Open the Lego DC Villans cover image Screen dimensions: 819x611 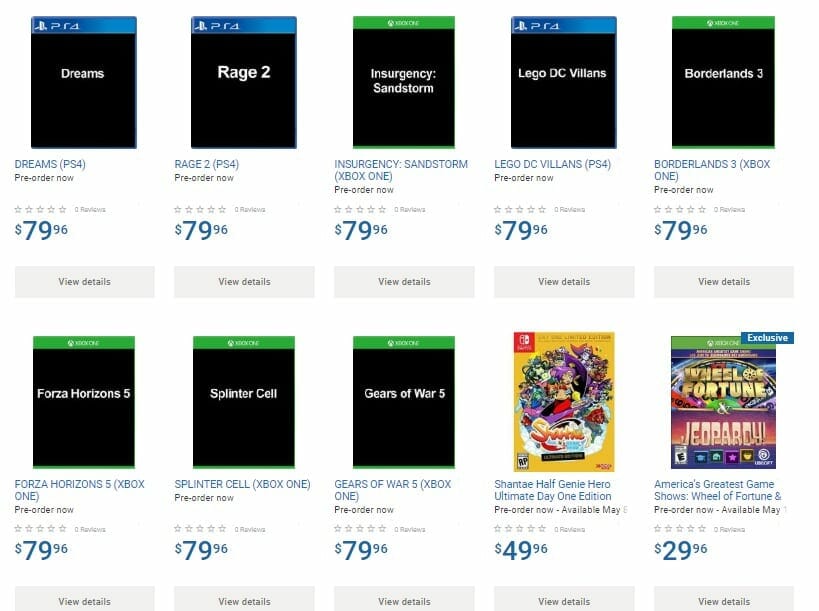coord(563,82)
